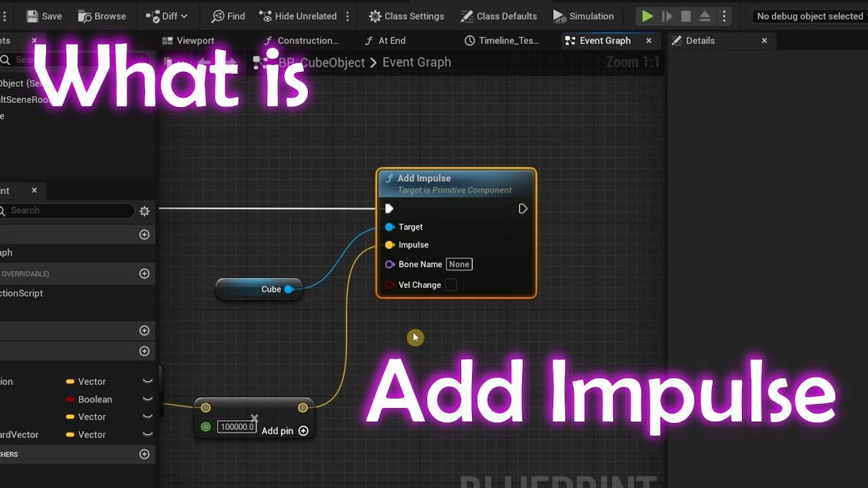Click the red Vel Change pin

(x=389, y=285)
